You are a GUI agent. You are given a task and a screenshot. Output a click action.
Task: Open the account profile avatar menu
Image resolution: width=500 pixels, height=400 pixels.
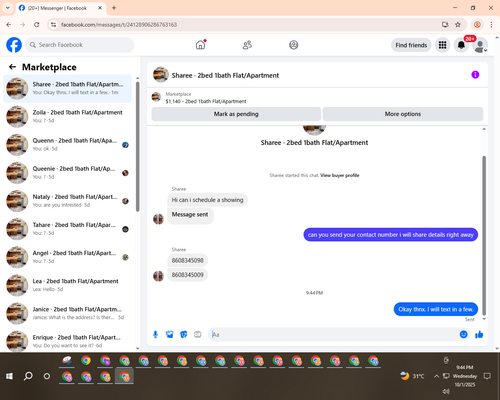point(480,45)
